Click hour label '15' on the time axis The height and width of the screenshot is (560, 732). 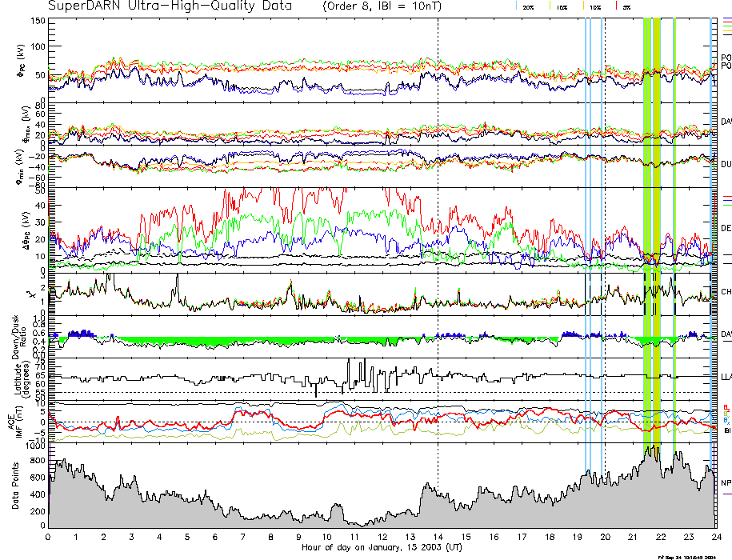tap(466, 537)
